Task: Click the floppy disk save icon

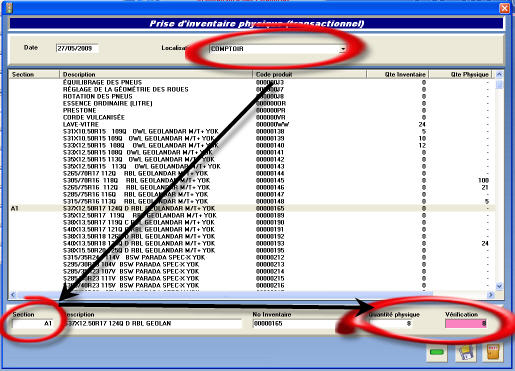Action: click(x=465, y=352)
